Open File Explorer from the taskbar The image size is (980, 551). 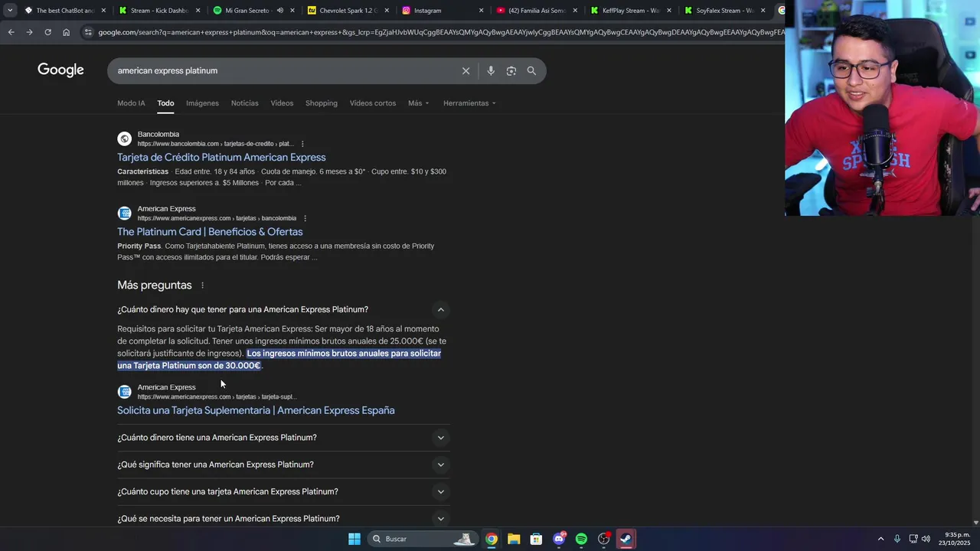click(514, 539)
